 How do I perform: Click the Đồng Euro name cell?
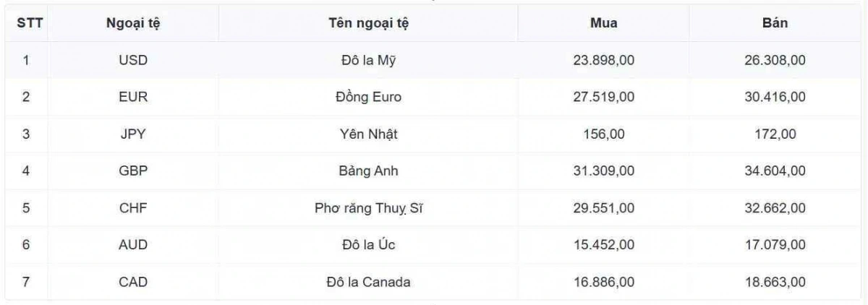(x=368, y=98)
